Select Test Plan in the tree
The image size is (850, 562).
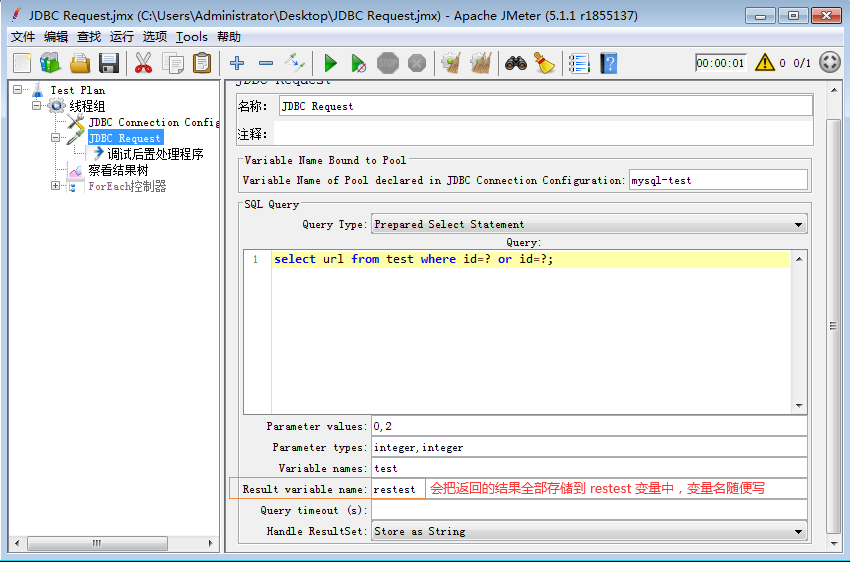click(78, 90)
